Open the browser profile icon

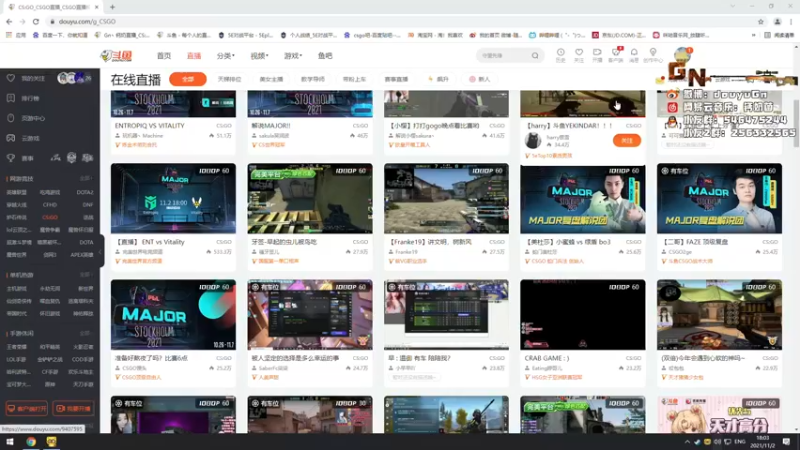point(777,21)
